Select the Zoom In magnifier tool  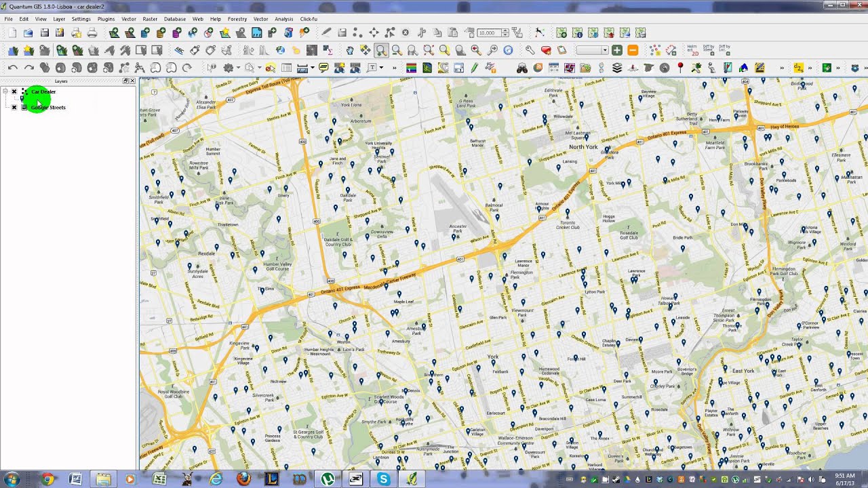click(382, 50)
